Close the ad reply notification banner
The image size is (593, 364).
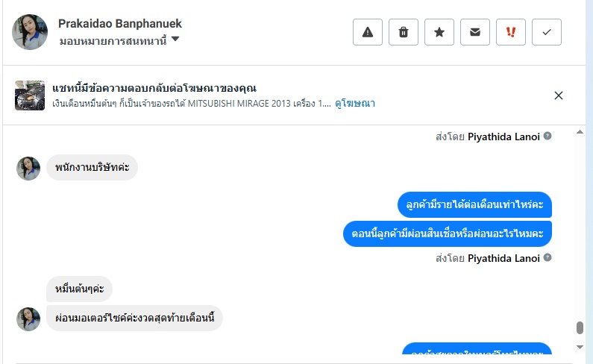point(559,95)
